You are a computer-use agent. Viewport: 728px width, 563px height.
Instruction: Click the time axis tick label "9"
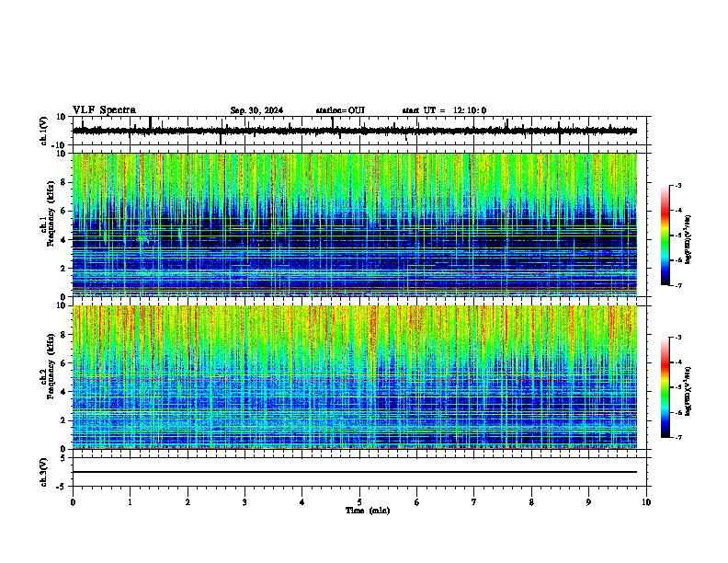pos(588,502)
